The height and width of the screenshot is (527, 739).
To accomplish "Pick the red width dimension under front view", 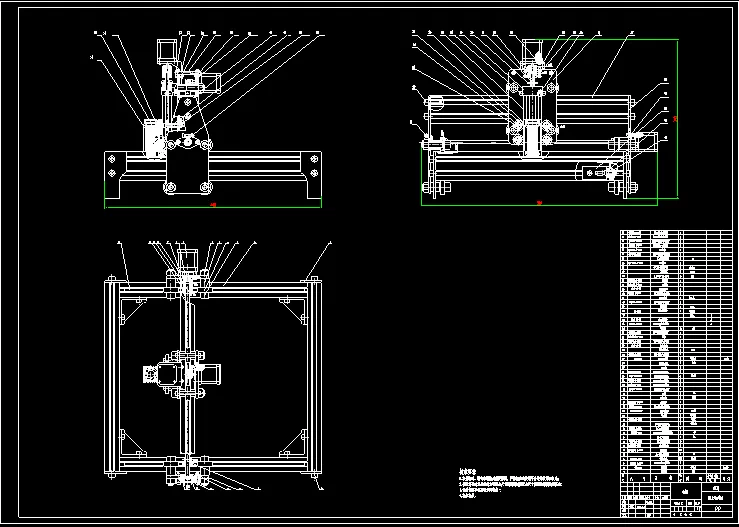I will (x=540, y=203).
